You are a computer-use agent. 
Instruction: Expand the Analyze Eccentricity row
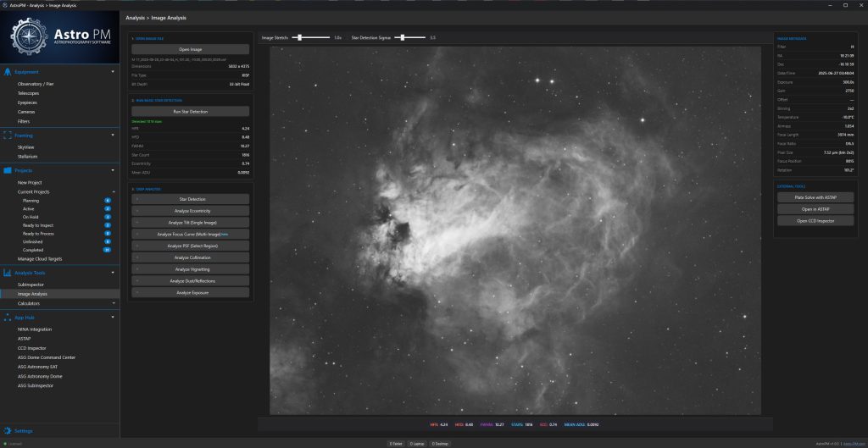[x=191, y=211]
